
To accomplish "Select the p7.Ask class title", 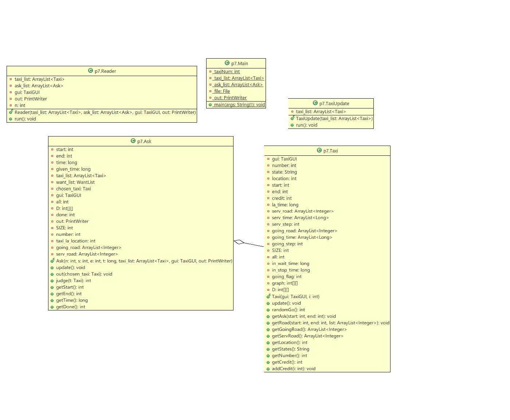I will coord(144,142).
